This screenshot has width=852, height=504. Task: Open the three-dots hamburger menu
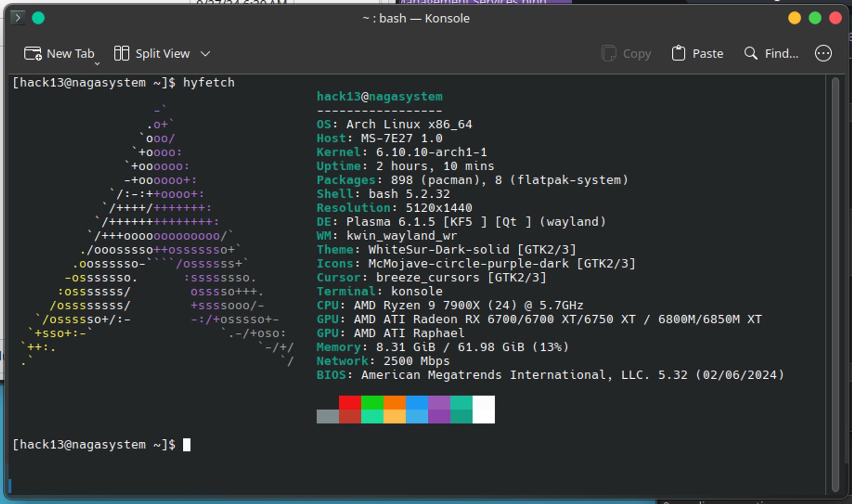(823, 54)
